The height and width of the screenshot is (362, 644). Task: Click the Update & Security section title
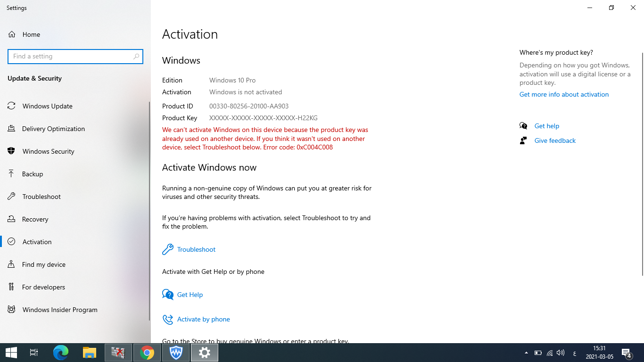pos(34,78)
